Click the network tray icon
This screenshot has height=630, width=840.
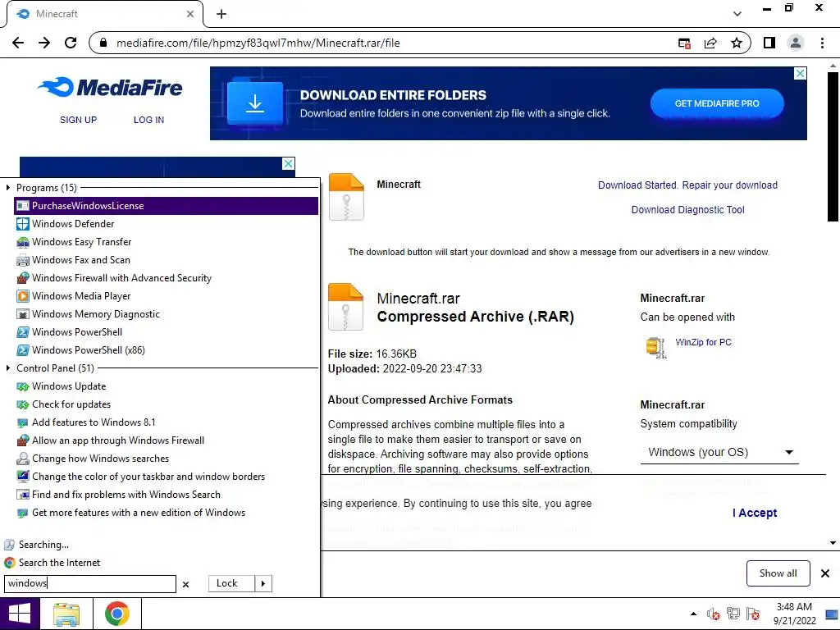(733, 614)
